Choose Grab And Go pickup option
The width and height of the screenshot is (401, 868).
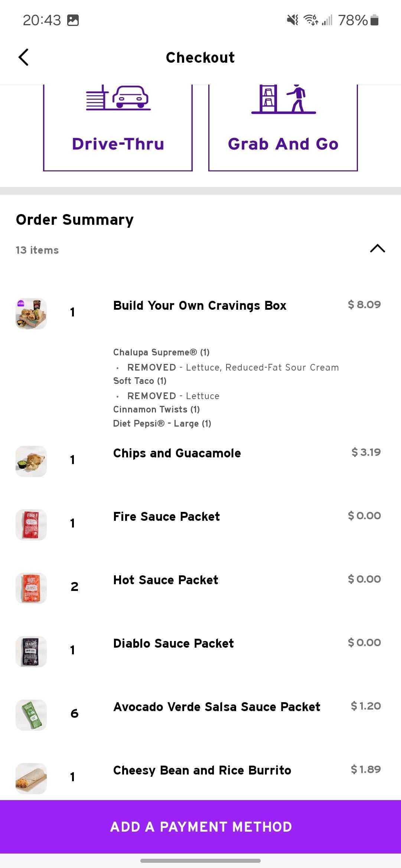[x=283, y=144]
